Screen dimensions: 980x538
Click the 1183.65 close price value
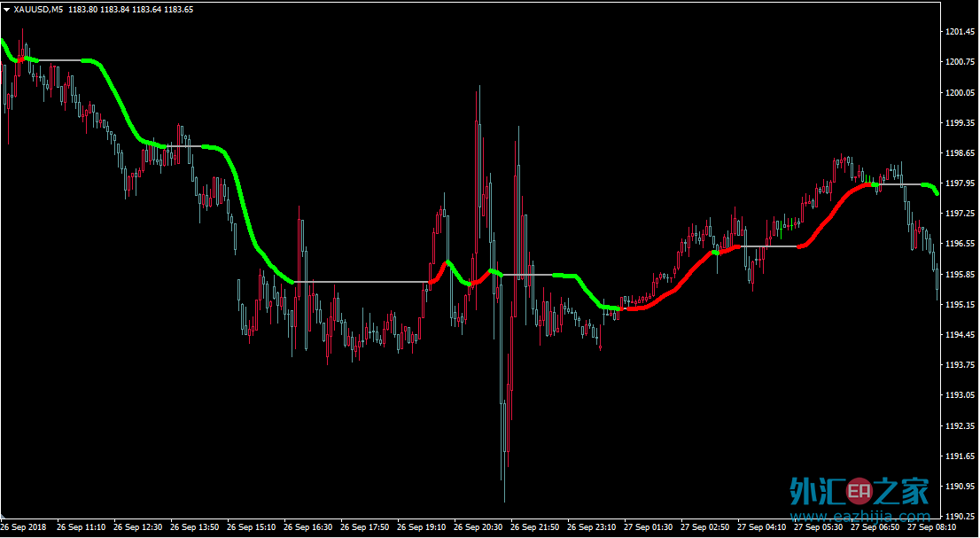pos(178,9)
